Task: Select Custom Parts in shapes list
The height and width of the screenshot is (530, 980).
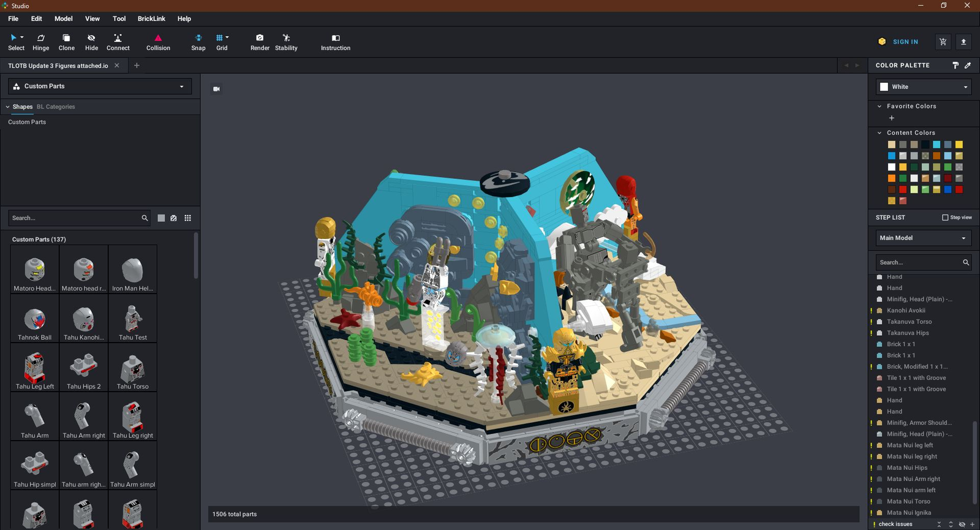Action: (x=27, y=122)
